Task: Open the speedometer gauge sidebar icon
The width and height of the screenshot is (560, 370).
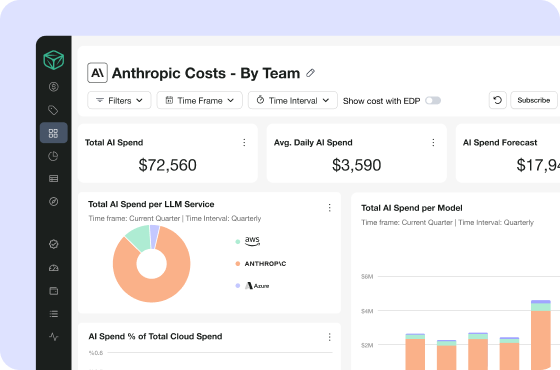Action: (x=54, y=268)
